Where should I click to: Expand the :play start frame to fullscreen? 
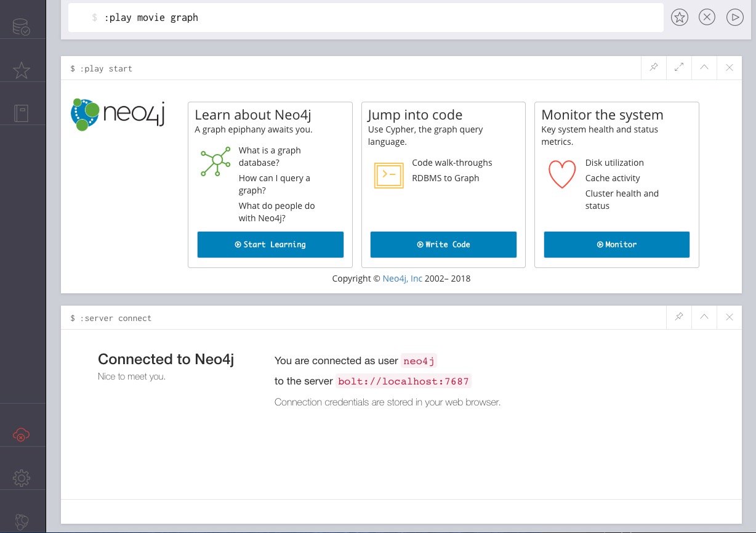click(x=679, y=68)
